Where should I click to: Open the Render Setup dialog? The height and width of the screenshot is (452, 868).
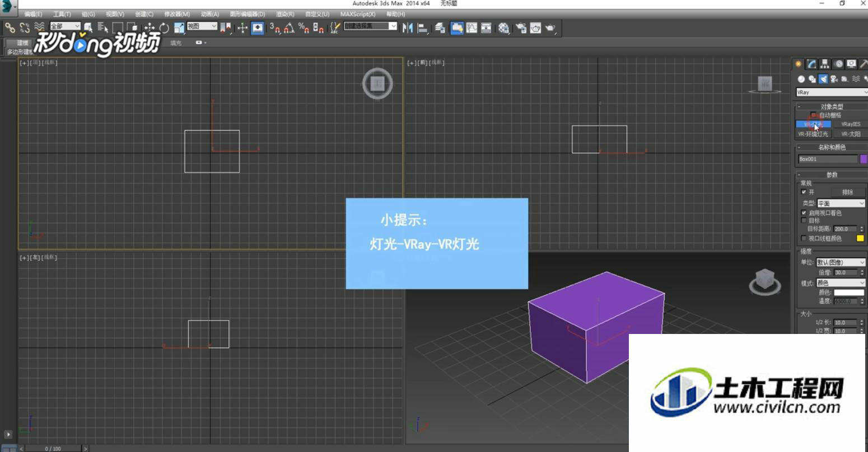click(521, 28)
